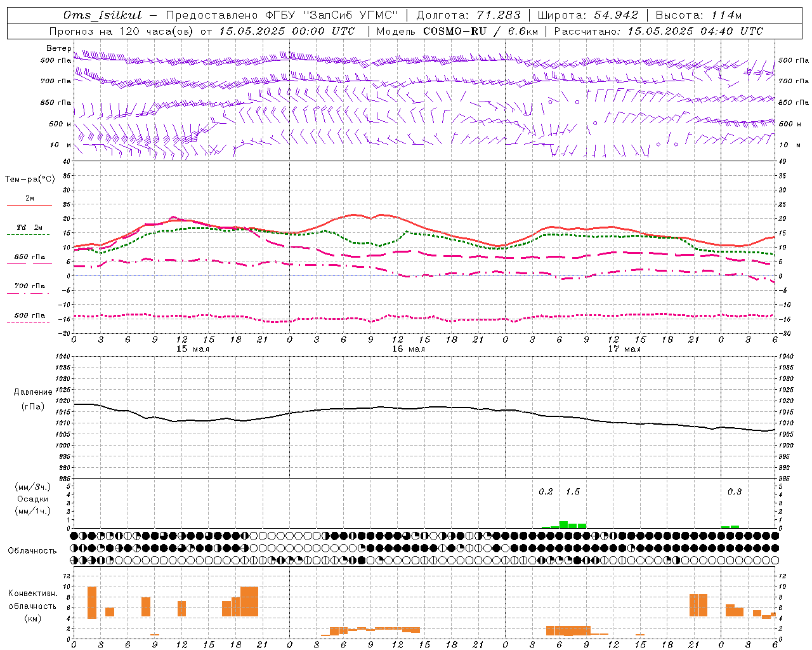812x650 pixels.
Task: Select the (гПа) pressure unit label
Action: 33,407
